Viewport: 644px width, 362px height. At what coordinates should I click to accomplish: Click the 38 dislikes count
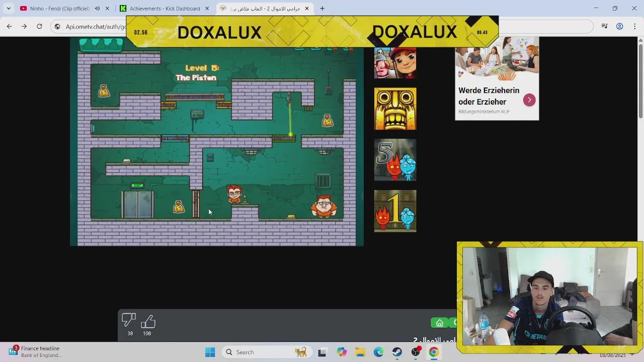pos(130,333)
